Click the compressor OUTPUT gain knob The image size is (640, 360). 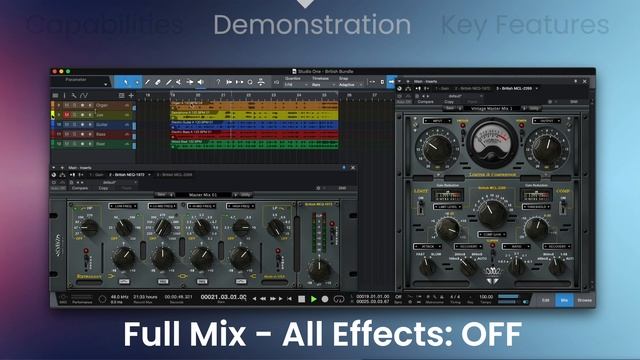point(546,147)
